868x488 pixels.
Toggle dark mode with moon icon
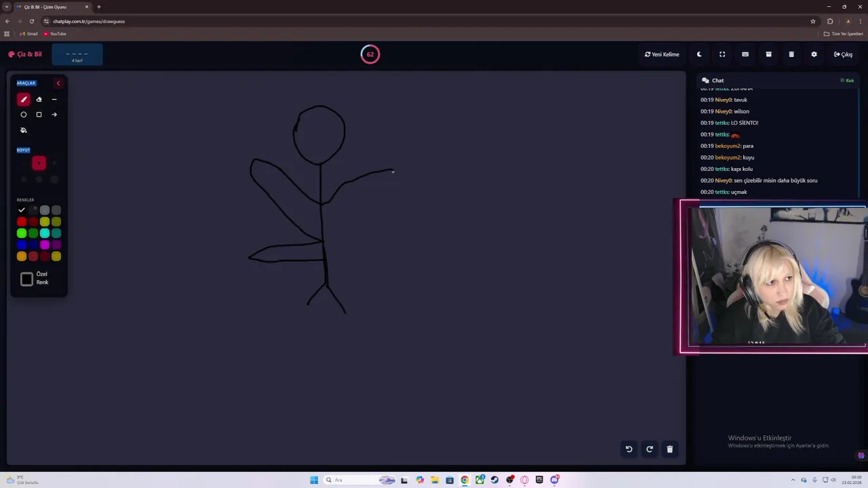[x=699, y=54]
